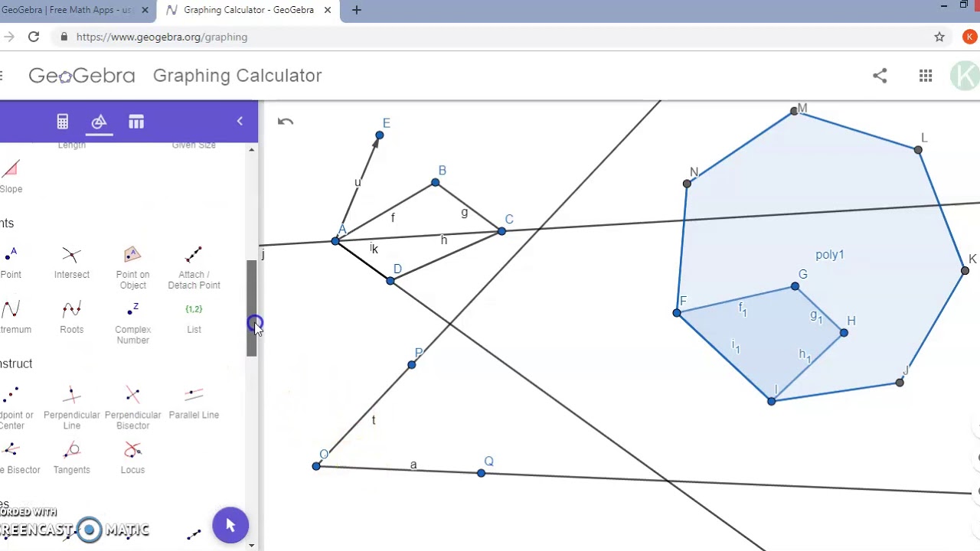Click the GeoGebra logo

coord(82,75)
